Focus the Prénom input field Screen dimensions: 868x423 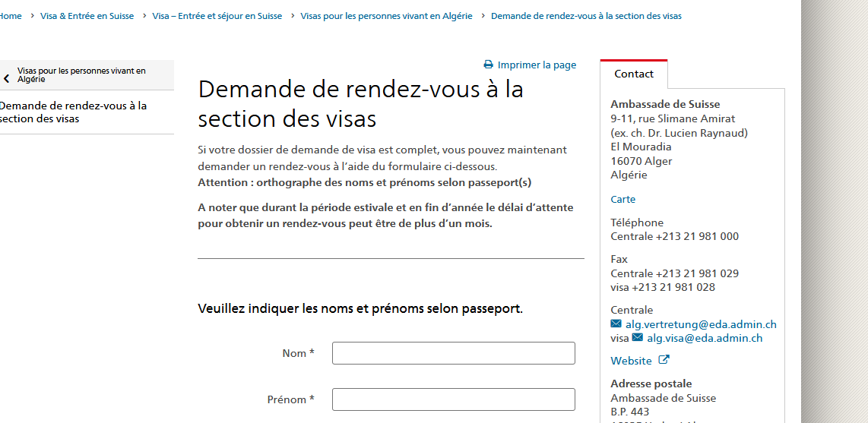pyautogui.click(x=453, y=399)
